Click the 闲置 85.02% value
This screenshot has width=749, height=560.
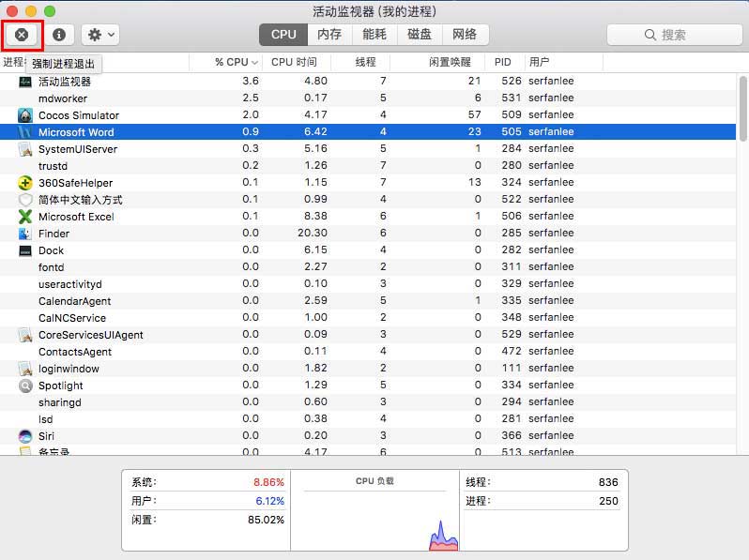pyautogui.click(x=266, y=520)
